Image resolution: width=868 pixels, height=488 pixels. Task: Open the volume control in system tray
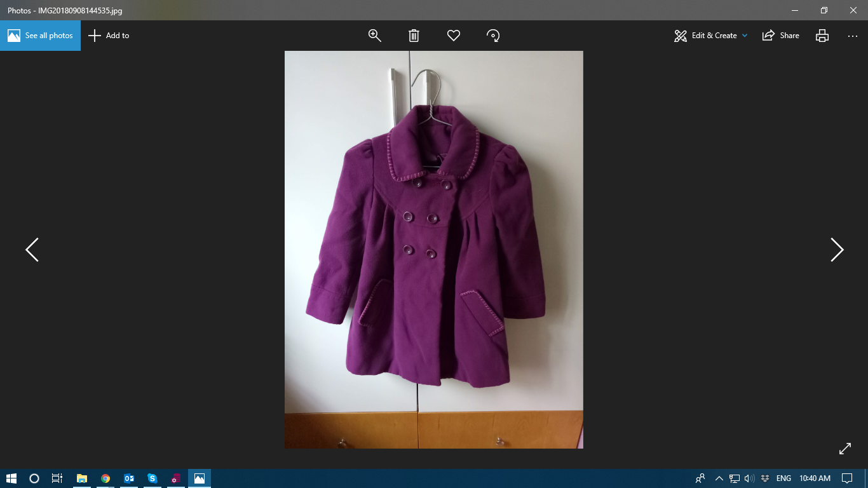pos(749,478)
